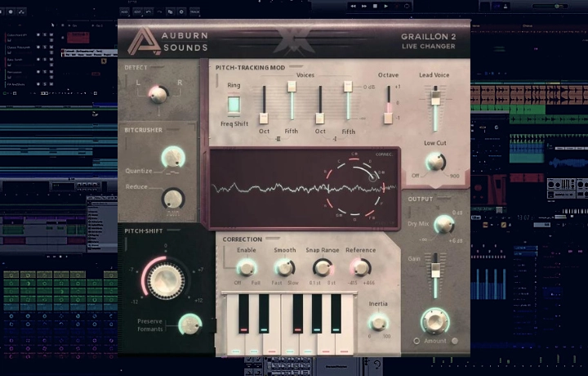Select the Percussion track in DAW
This screenshot has width=588, height=376.
(x=14, y=72)
